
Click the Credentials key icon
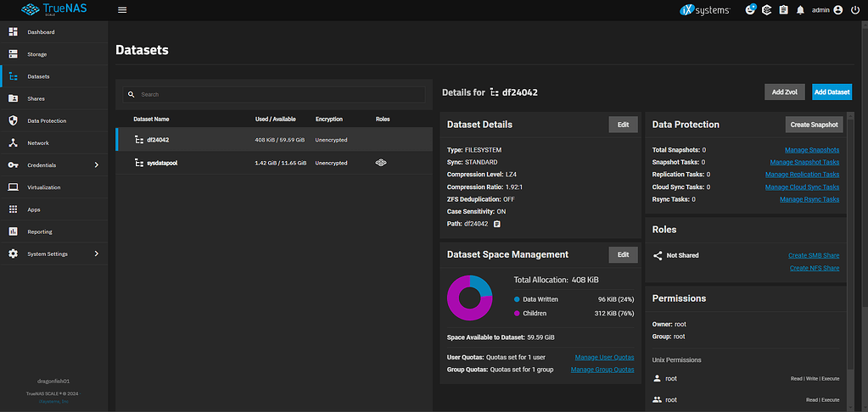14,164
